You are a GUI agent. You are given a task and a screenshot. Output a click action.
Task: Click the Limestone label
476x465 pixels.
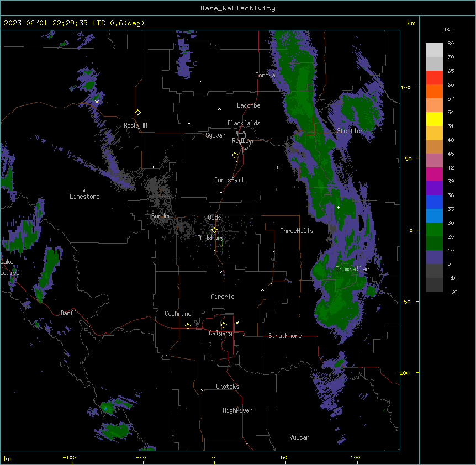[x=84, y=197]
